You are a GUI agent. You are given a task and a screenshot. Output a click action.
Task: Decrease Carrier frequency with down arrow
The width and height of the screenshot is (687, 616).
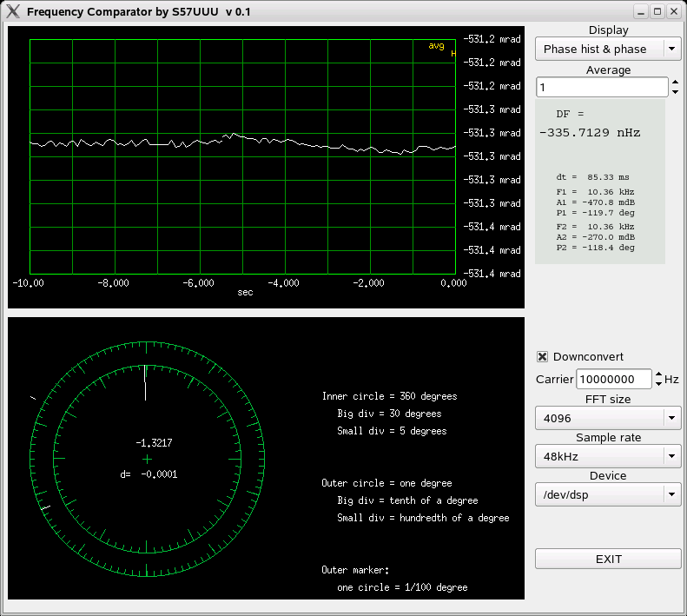pos(658,384)
